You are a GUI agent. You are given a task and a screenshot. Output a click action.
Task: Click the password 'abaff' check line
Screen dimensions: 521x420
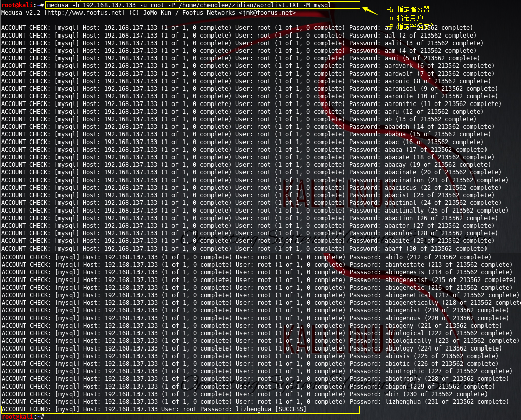pyautogui.click(x=244, y=249)
